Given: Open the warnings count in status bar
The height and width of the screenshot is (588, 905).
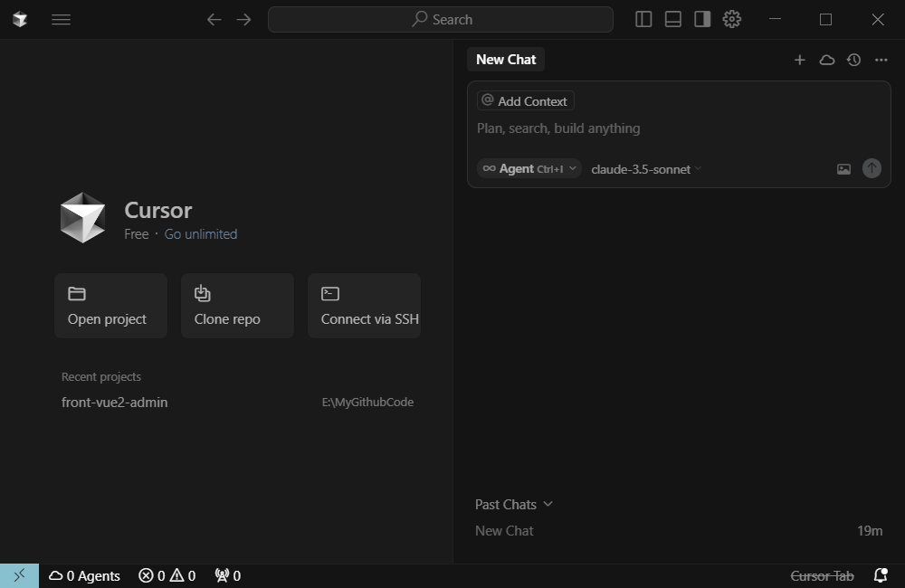Looking at the screenshot, I should coord(183,576).
